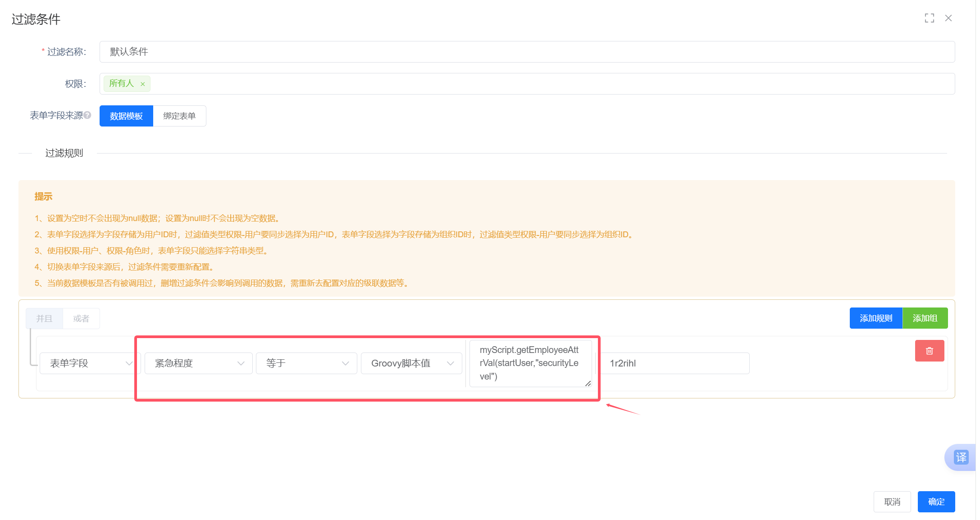Click the 添加规则 button

click(x=875, y=318)
